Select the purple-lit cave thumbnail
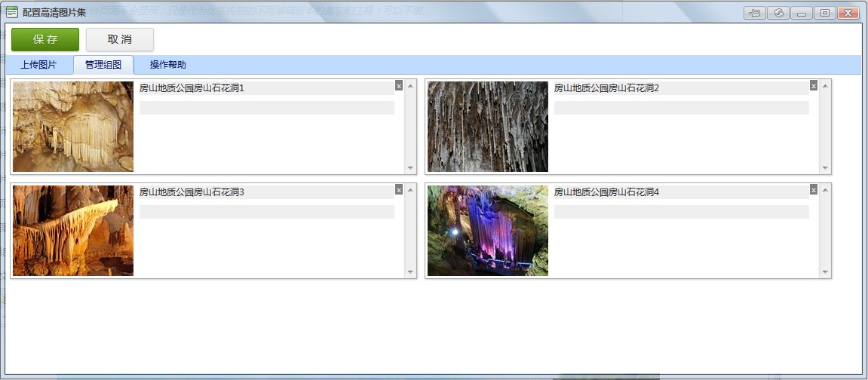868x380 pixels. coord(488,231)
